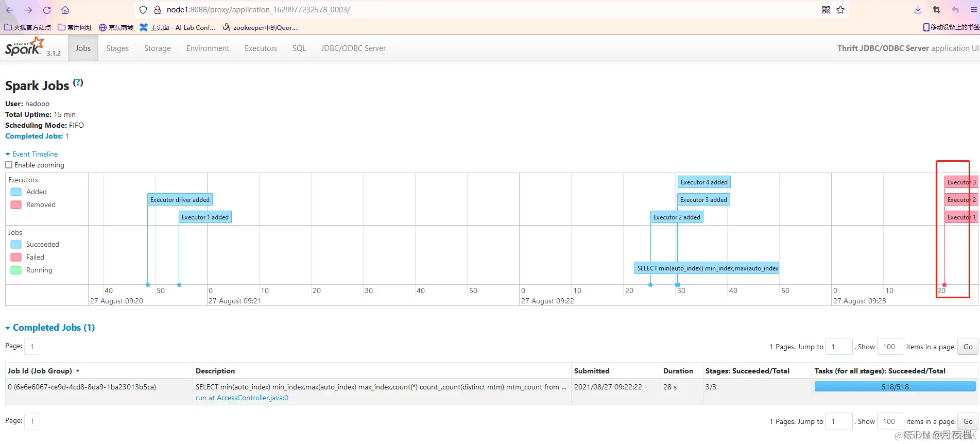Image resolution: width=980 pixels, height=444 pixels.
Task: Click the Apache Spark logo
Action: coord(25,47)
